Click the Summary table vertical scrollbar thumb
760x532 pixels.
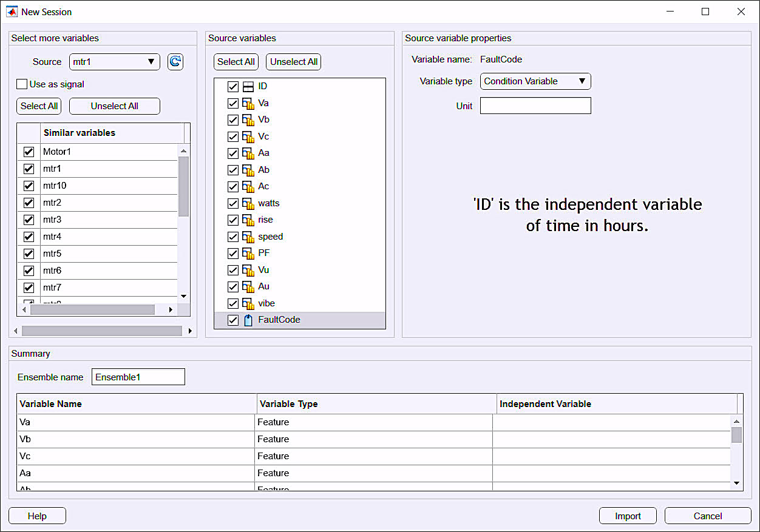(x=736, y=435)
